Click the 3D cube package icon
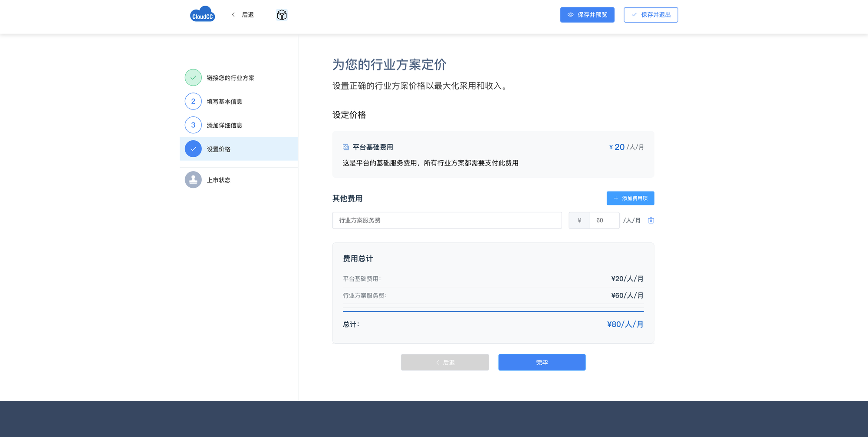The image size is (868, 437). tap(282, 15)
